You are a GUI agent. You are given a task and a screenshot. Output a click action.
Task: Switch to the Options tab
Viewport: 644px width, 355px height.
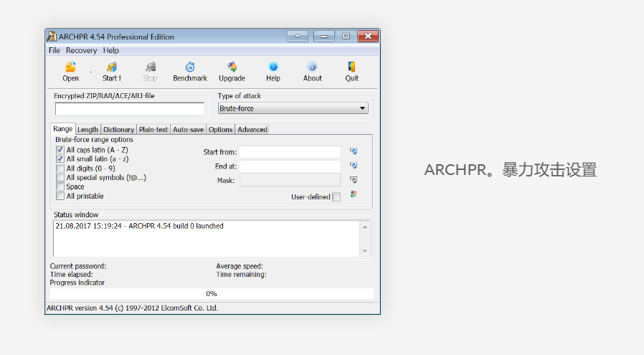221,129
